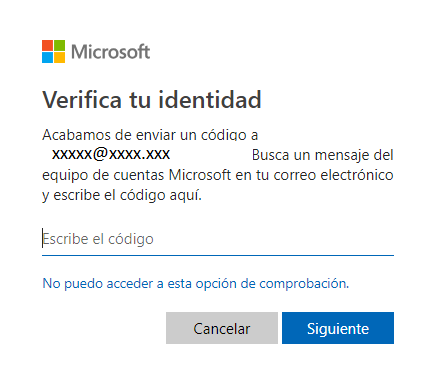Click the 'y escribe el código aquí' text
The width and height of the screenshot is (434, 387).
click(x=122, y=195)
